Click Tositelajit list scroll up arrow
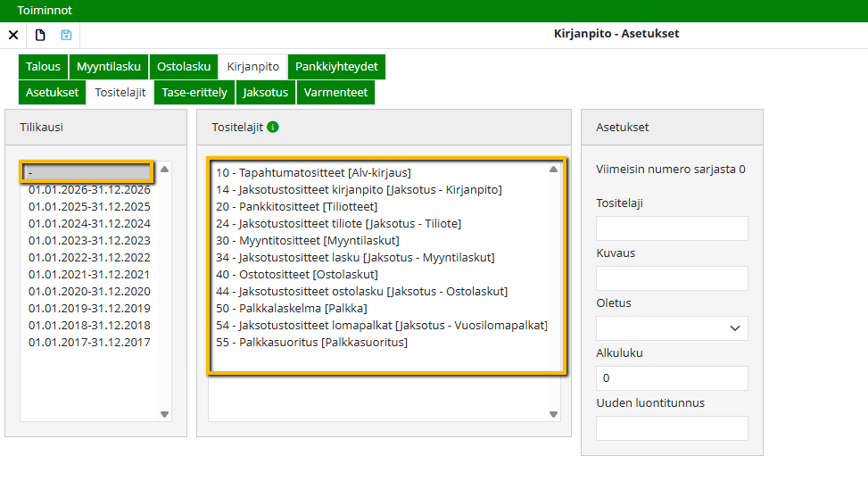This screenshot has height=489, width=868. [553, 169]
